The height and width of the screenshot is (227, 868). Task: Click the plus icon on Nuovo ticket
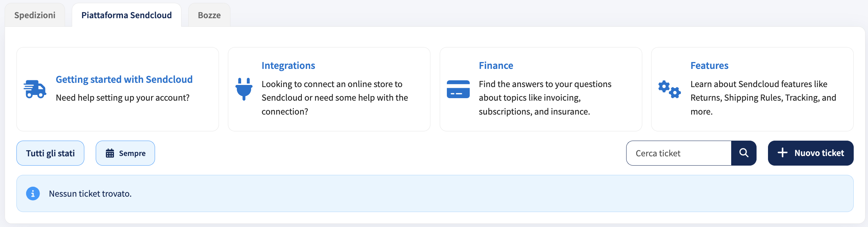pos(782,153)
